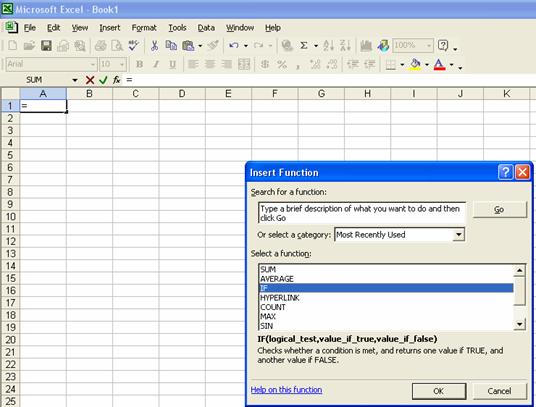Open the Font size dropdown
Screen dimensions: 536x407
122,64
